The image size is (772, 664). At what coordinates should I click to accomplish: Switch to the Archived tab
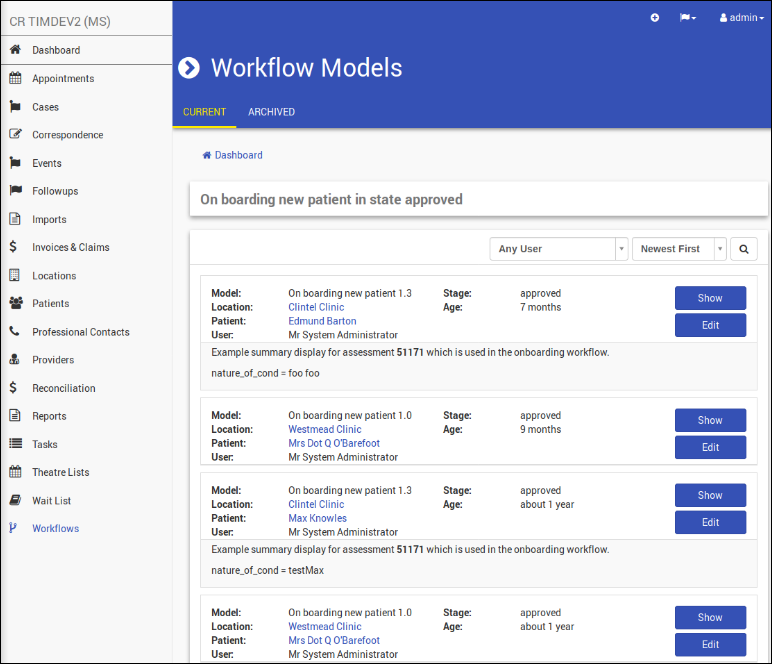(x=271, y=112)
